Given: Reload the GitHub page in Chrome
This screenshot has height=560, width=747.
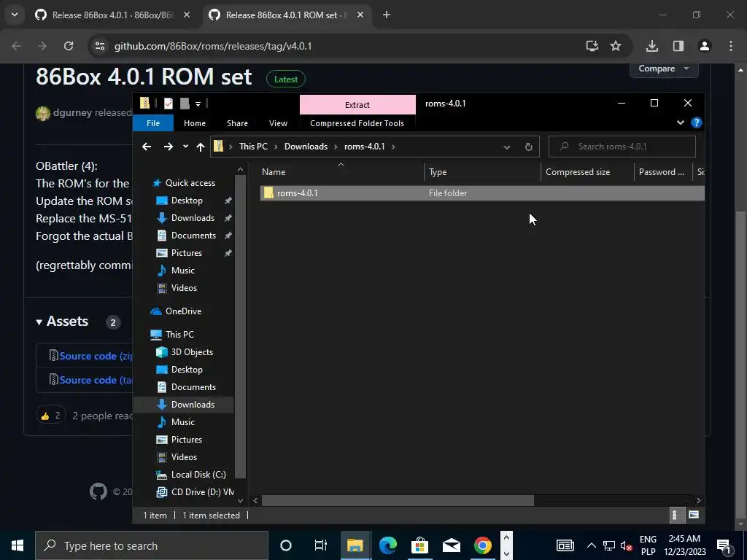Looking at the screenshot, I should pos(69,46).
